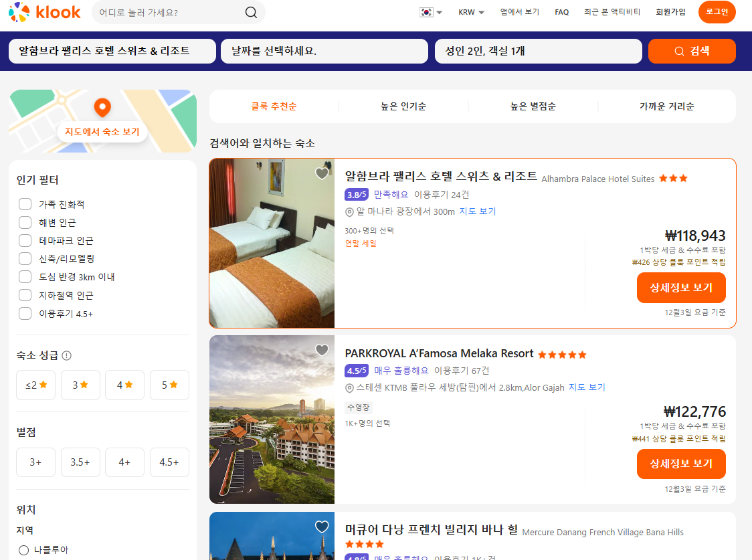Select the 가까운 거리순 sort tab
Image resolution: width=752 pixels, height=560 pixels.
(x=666, y=106)
